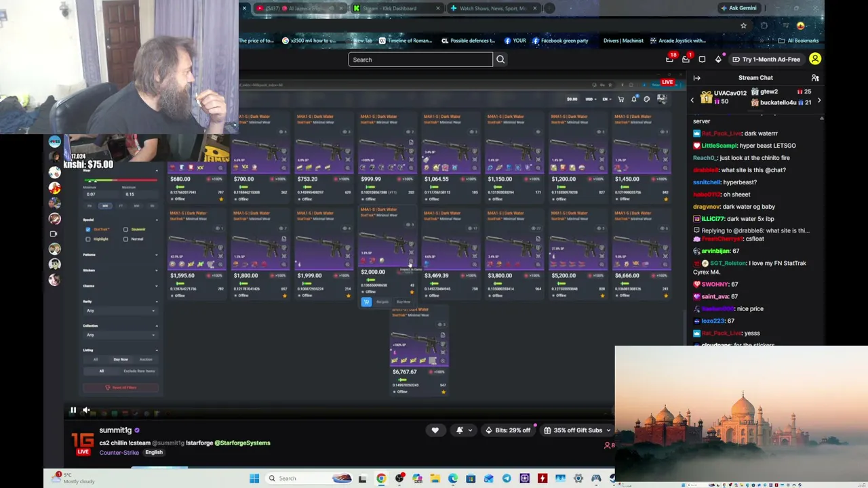Select the Buy Now listing option
868x488 pixels.
(121, 359)
